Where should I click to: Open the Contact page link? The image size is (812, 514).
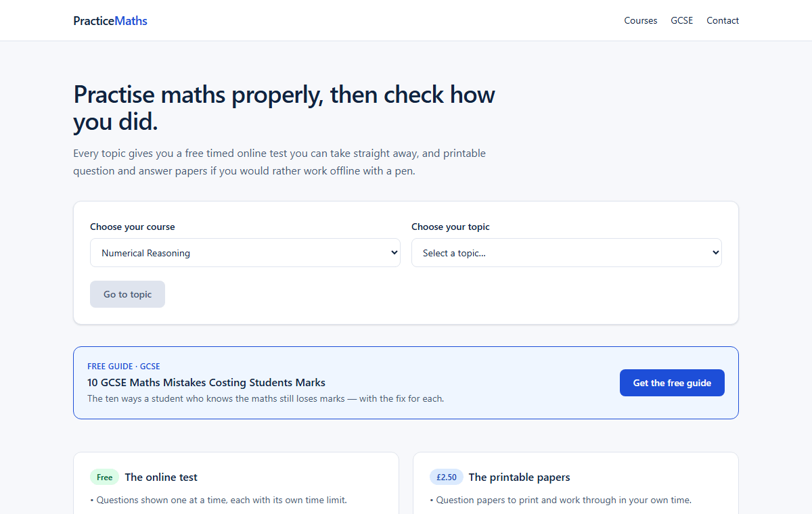pos(723,21)
